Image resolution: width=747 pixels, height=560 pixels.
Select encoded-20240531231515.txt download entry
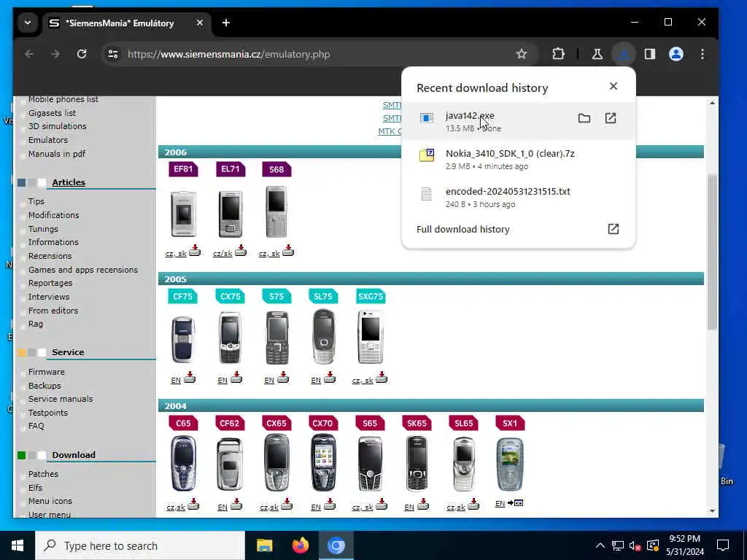(x=519, y=197)
